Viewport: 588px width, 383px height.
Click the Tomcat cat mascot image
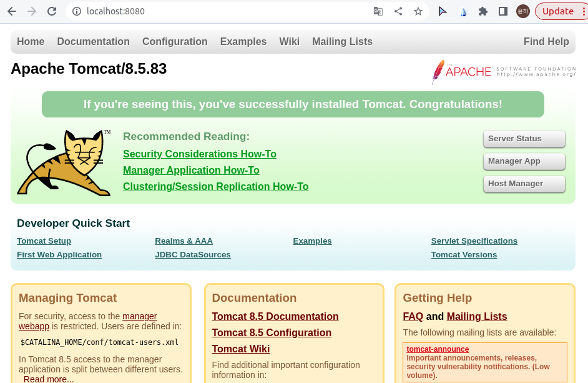[64, 162]
